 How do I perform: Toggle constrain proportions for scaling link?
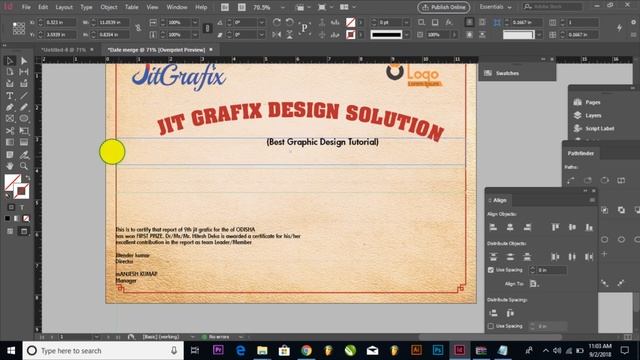coord(207,29)
